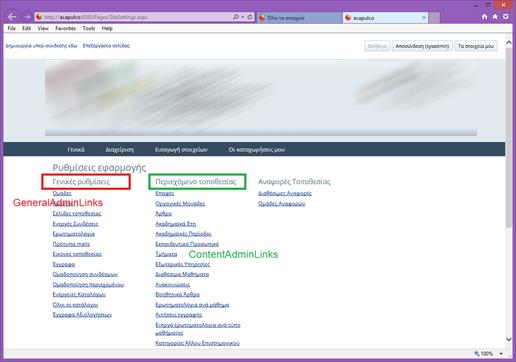Open Άρθρα link below Οργανικές Μονάδες
Image resolution: width=516 pixels, height=362 pixels.
(163, 214)
